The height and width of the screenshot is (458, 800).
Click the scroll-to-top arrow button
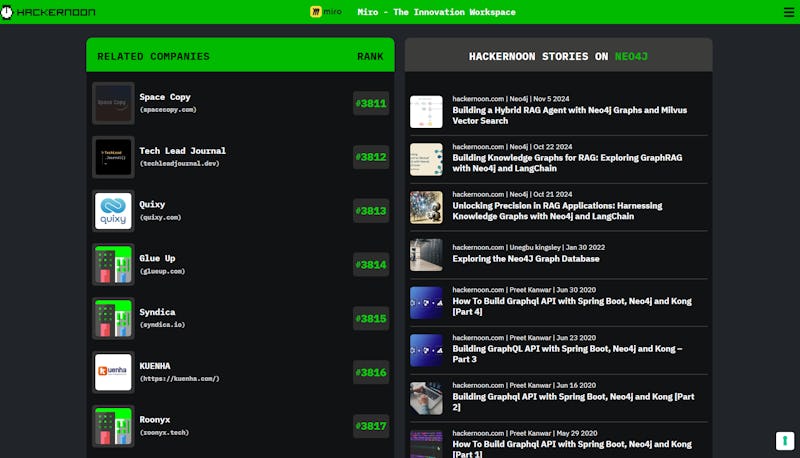click(785, 441)
